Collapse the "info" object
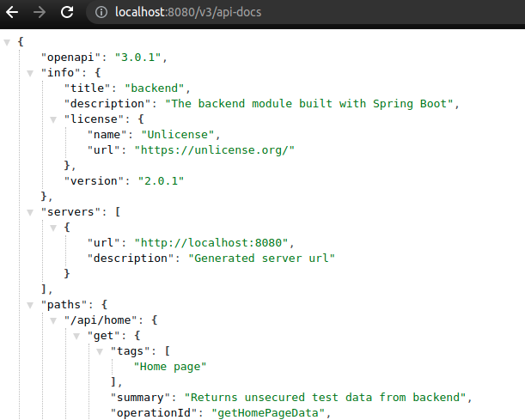525x420 pixels. pyautogui.click(x=30, y=73)
